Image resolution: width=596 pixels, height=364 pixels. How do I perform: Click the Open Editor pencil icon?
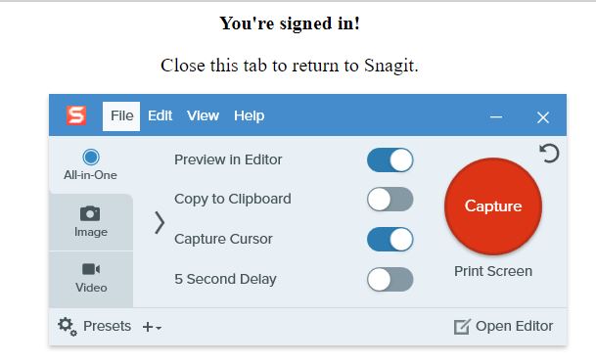[x=462, y=327]
